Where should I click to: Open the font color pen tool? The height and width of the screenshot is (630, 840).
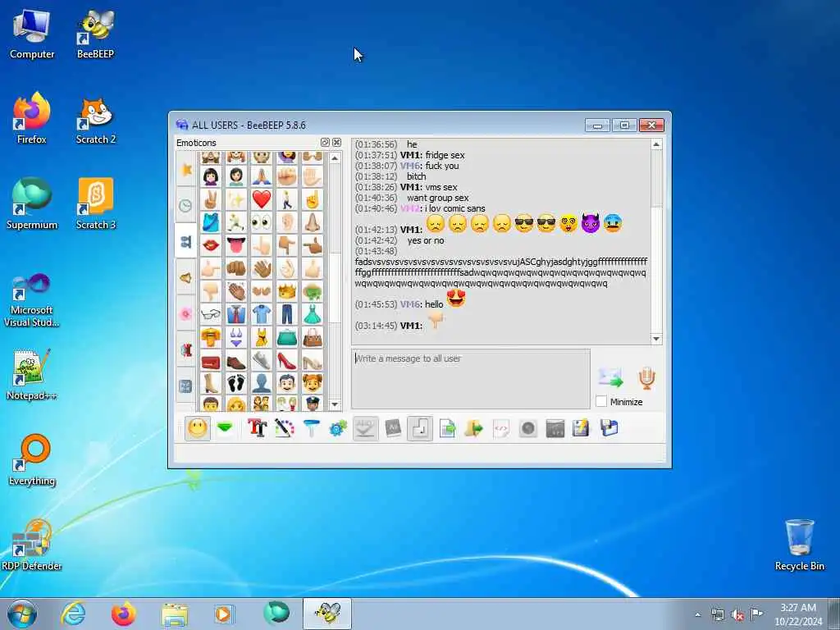point(284,428)
